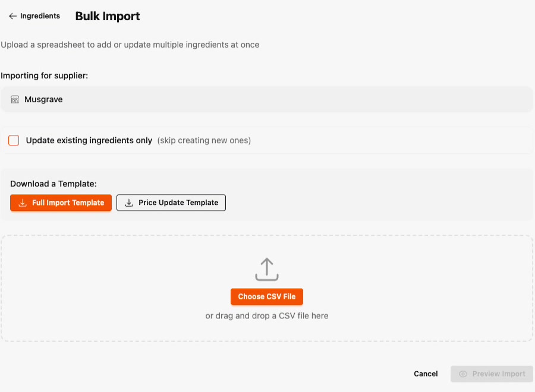Click Preview Import button

(x=492, y=374)
